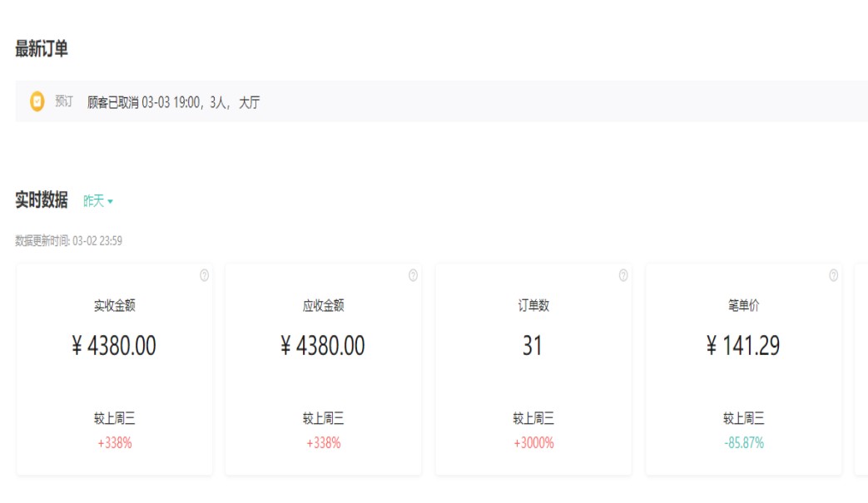The image size is (868, 503).
Task: Click -85.87% change under 笔单价
Action: (743, 443)
